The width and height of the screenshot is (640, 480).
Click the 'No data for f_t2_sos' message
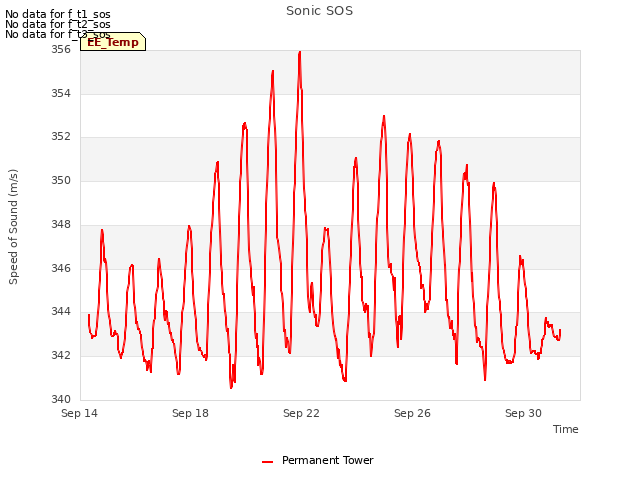click(x=58, y=24)
